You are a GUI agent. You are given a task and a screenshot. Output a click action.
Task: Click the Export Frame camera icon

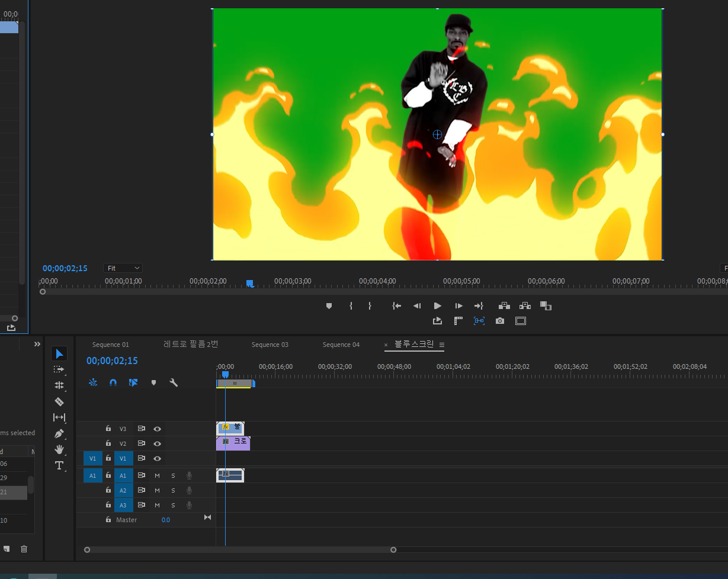tap(500, 321)
